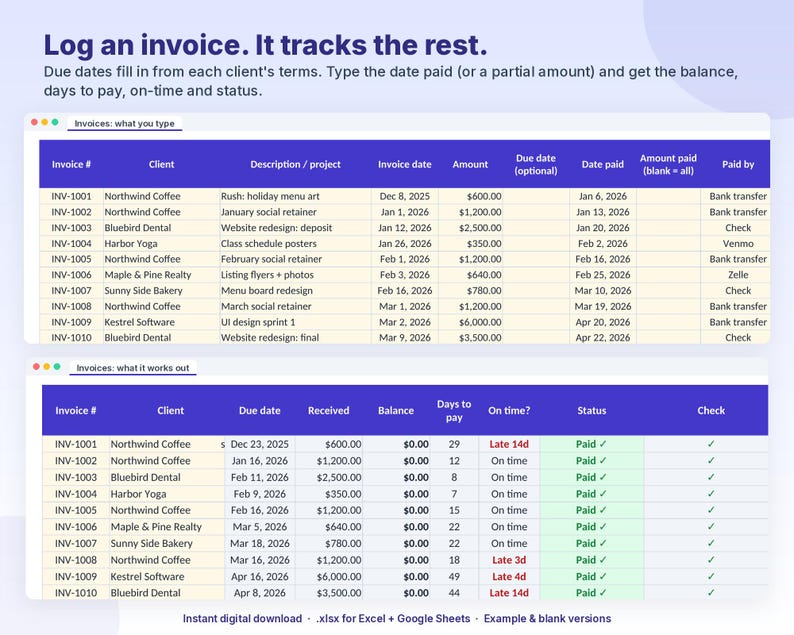Click the empty Amount paid cell for INV-1004

(x=668, y=243)
